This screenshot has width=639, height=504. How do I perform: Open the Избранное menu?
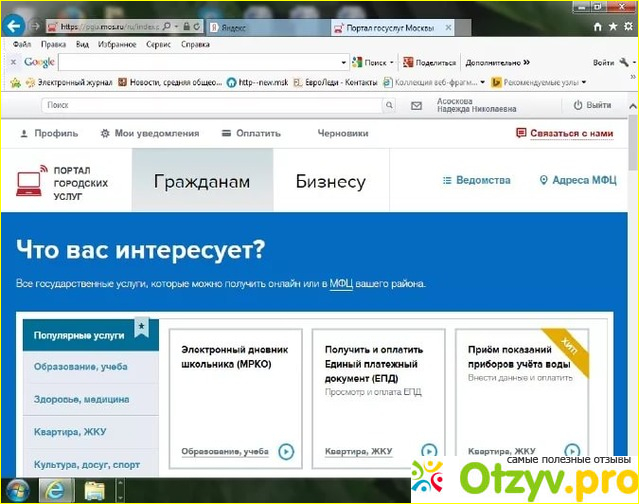pyautogui.click(x=119, y=45)
